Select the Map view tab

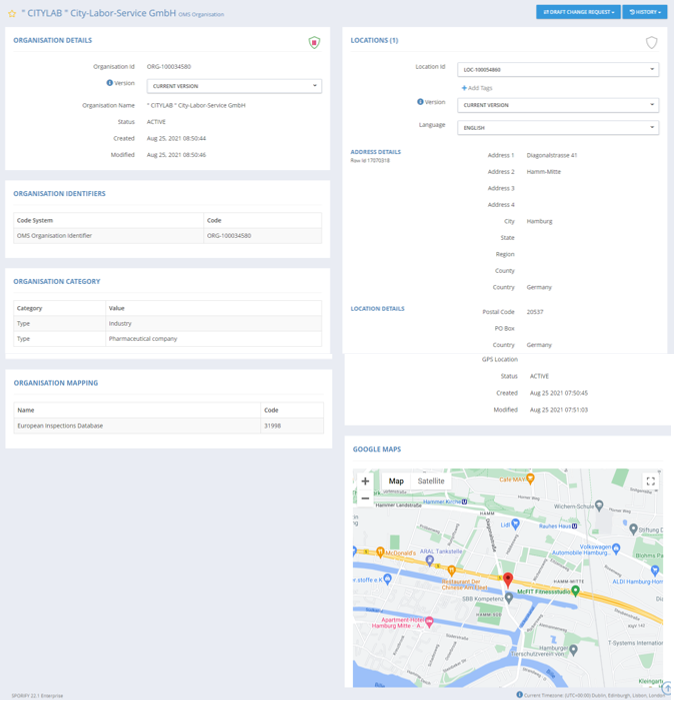tap(396, 481)
